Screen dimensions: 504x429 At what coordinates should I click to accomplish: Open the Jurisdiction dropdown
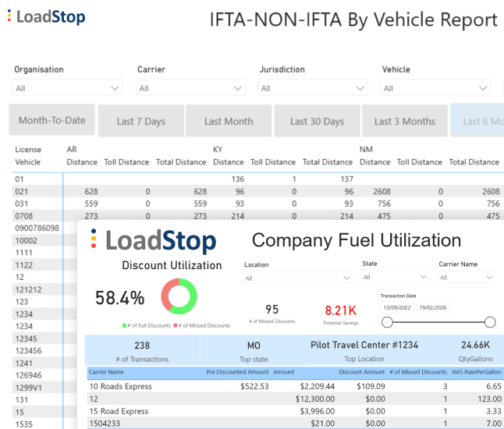[313, 88]
